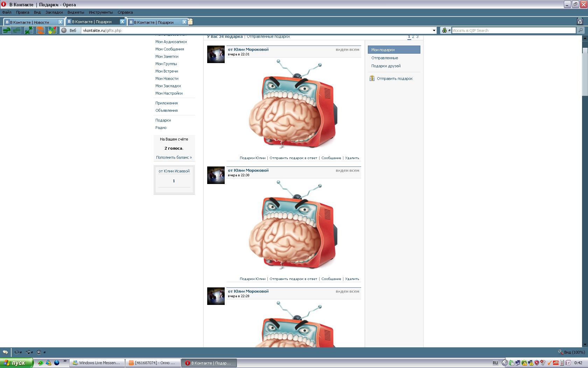Click the ATI tray icon
This screenshot has width=588, height=368.
[555, 363]
